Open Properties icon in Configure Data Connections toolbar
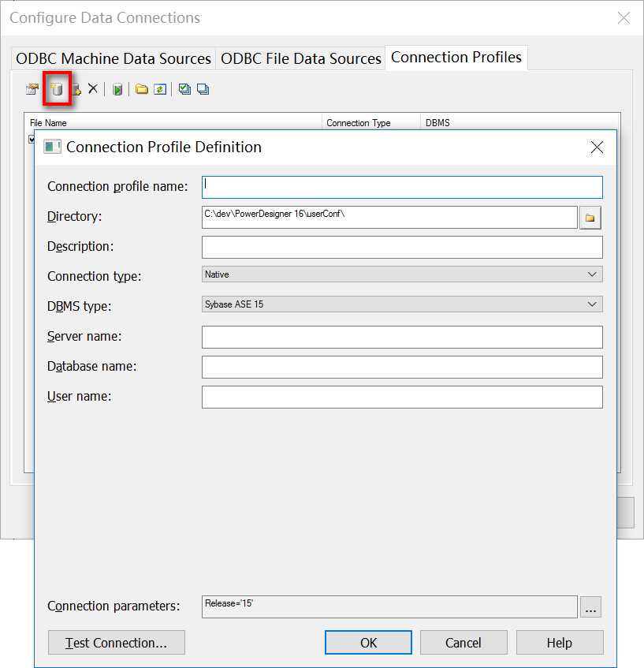 (32, 89)
